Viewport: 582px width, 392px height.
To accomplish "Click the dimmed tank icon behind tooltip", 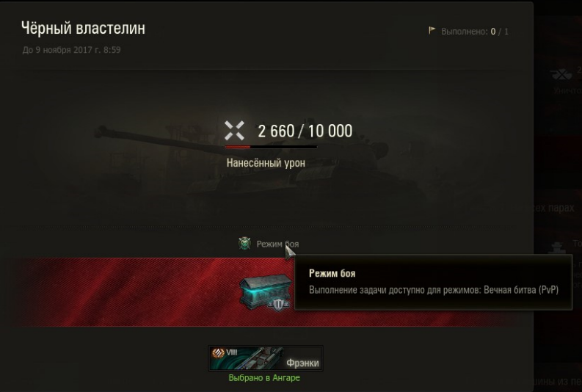I will 559,248.
